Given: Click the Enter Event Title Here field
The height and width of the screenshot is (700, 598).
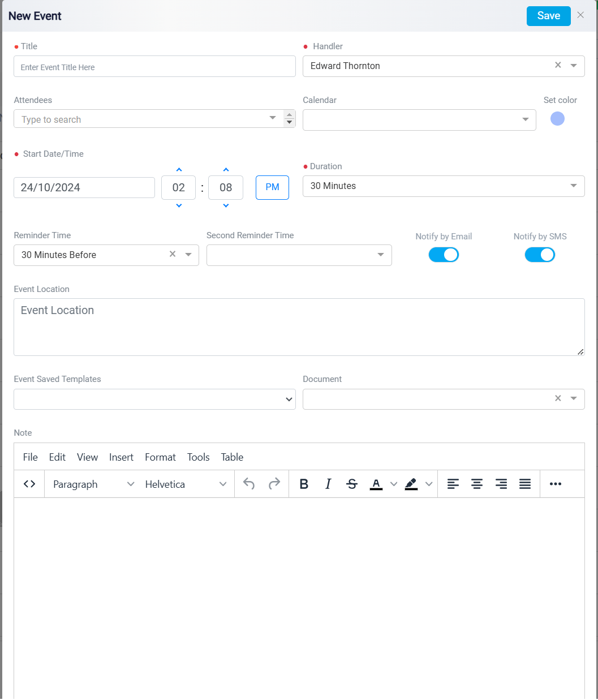Looking at the screenshot, I should point(154,66).
